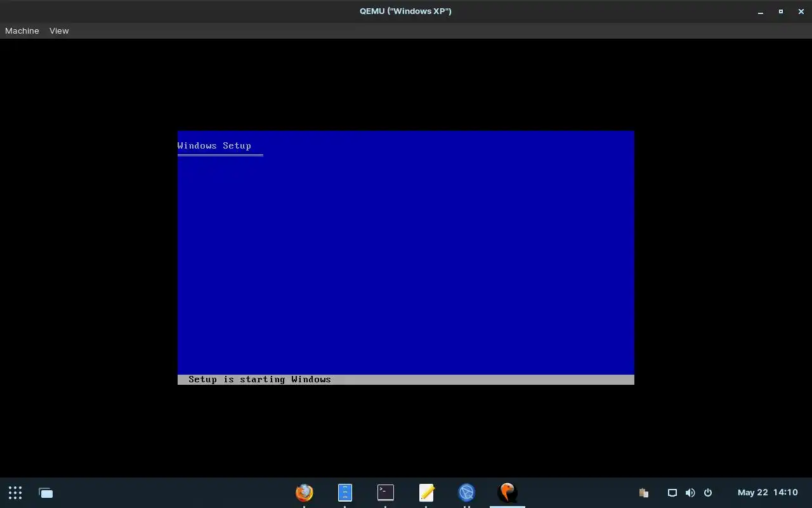Viewport: 812px width, 508px height.
Task: Open the power menu icon
Action: (x=708, y=493)
